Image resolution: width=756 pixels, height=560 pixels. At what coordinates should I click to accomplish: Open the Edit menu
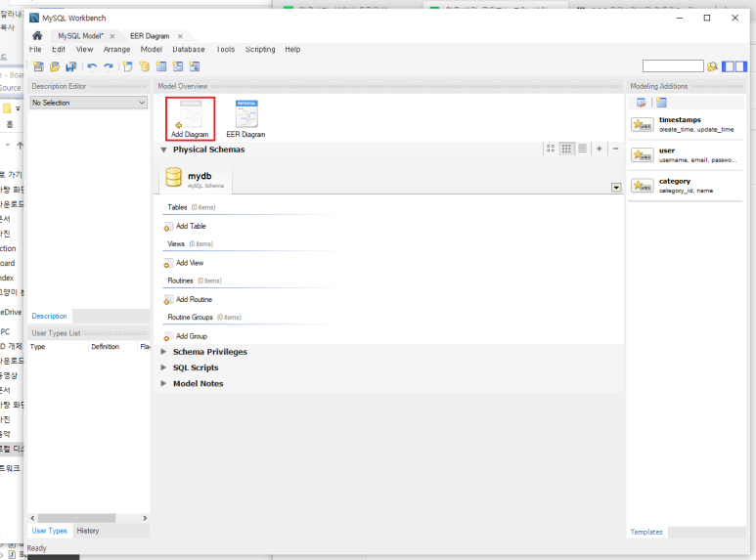point(59,49)
